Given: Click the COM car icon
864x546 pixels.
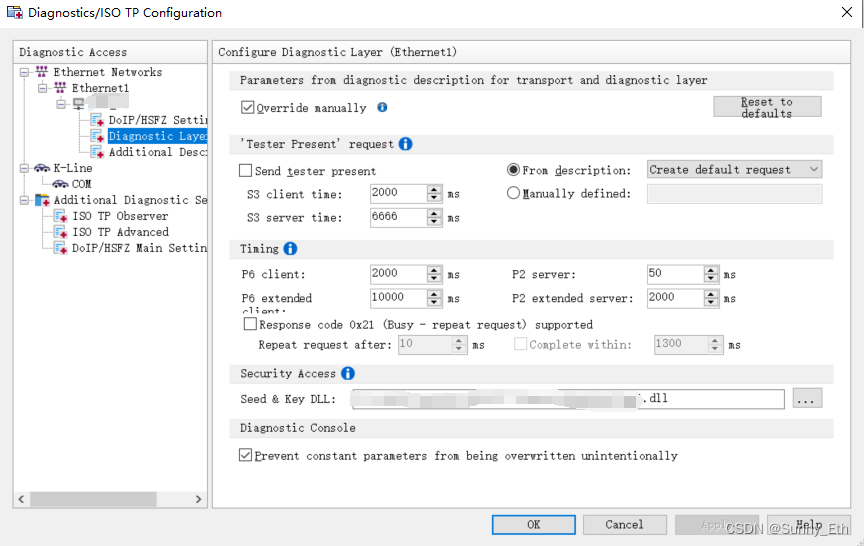Looking at the screenshot, I should [60, 183].
